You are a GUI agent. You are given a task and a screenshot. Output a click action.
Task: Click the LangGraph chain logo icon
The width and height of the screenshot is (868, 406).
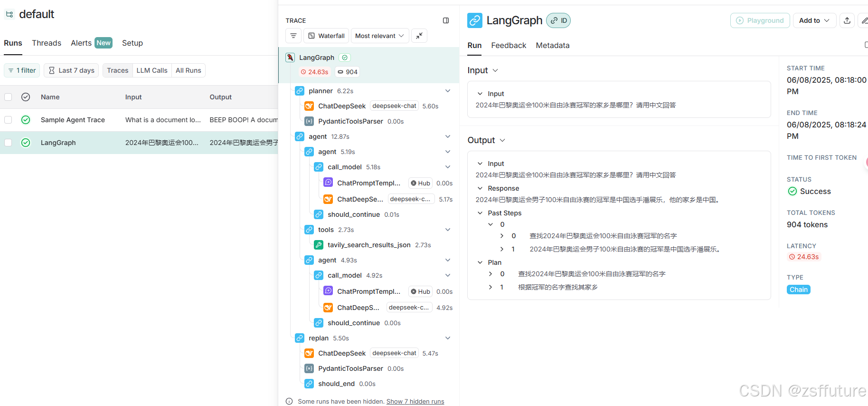point(475,20)
